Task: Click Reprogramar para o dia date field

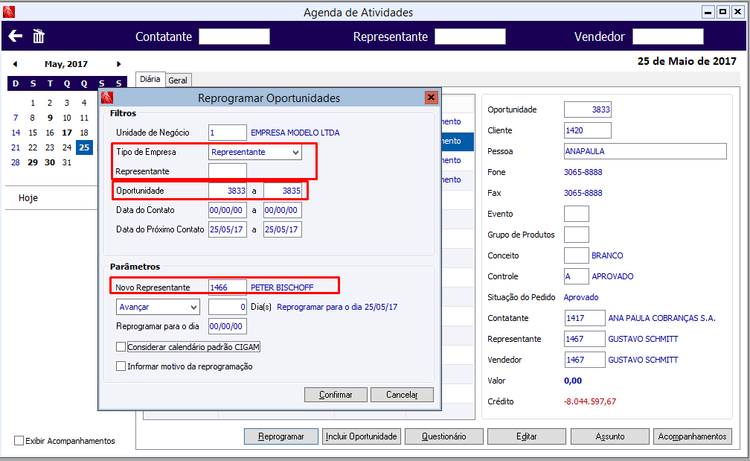Action: pyautogui.click(x=228, y=326)
